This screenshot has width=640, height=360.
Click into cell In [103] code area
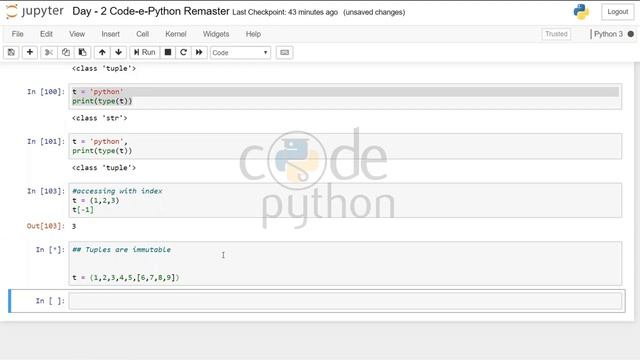coord(345,200)
